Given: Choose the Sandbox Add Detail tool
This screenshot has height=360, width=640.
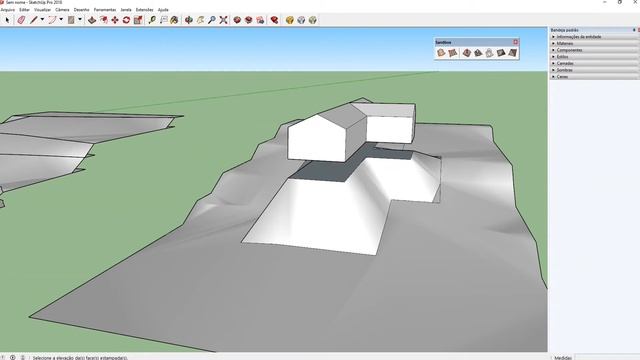Looking at the screenshot, I should coord(501,53).
